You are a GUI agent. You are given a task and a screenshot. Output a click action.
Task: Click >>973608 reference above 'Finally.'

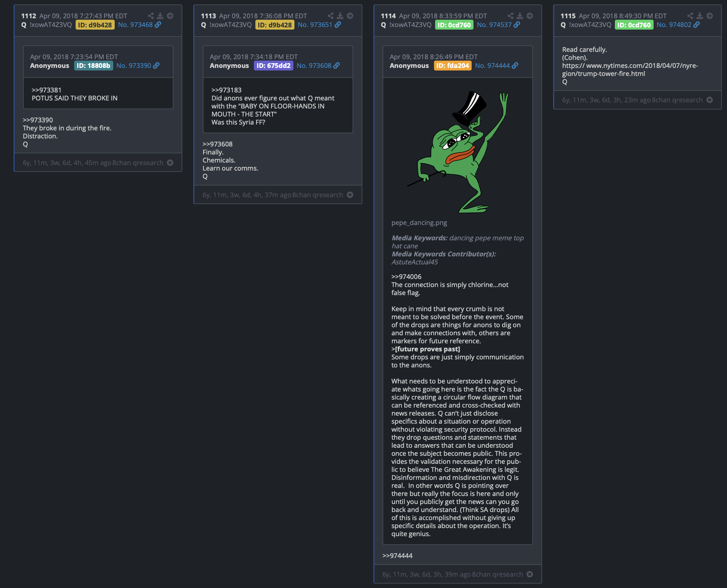click(x=217, y=144)
